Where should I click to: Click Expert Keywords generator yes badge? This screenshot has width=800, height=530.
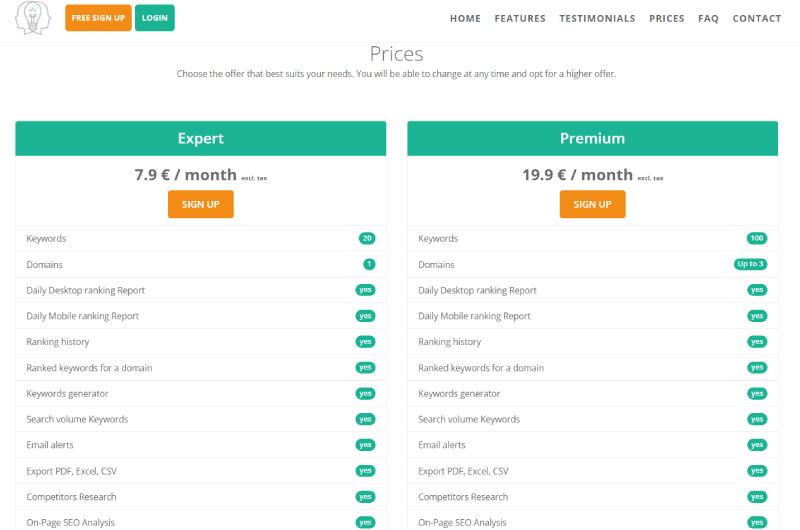(365, 393)
